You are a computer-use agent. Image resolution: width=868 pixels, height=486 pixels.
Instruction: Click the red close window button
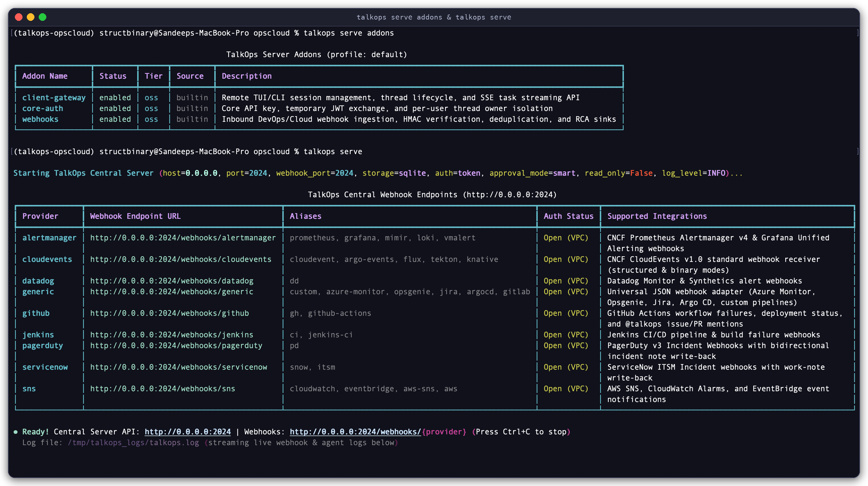click(19, 17)
